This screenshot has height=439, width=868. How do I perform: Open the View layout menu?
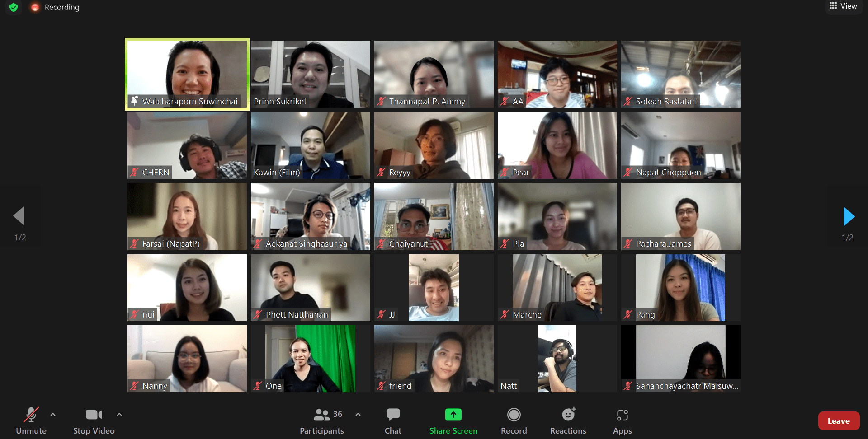[x=843, y=6]
